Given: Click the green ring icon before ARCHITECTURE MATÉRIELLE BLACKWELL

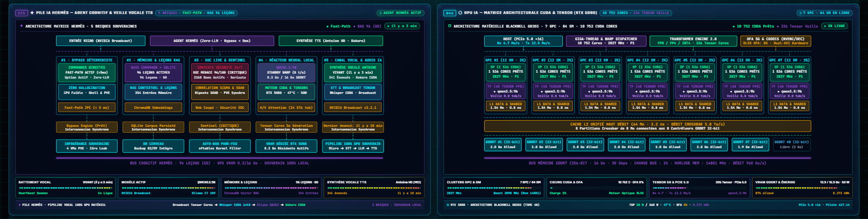Looking at the screenshot, I should point(449,26).
